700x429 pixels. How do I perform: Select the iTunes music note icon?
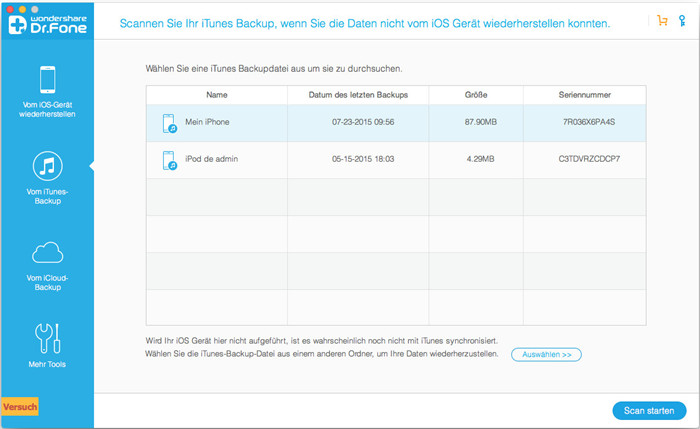47,166
